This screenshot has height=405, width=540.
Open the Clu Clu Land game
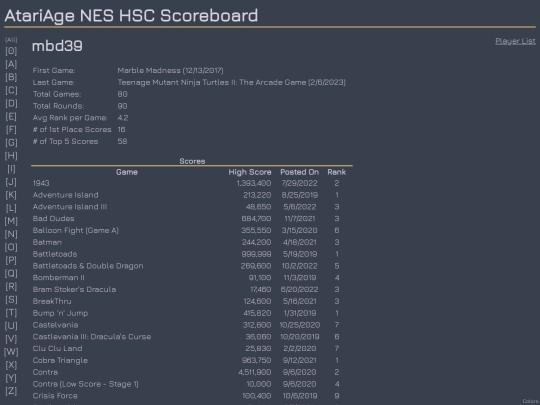(58, 349)
